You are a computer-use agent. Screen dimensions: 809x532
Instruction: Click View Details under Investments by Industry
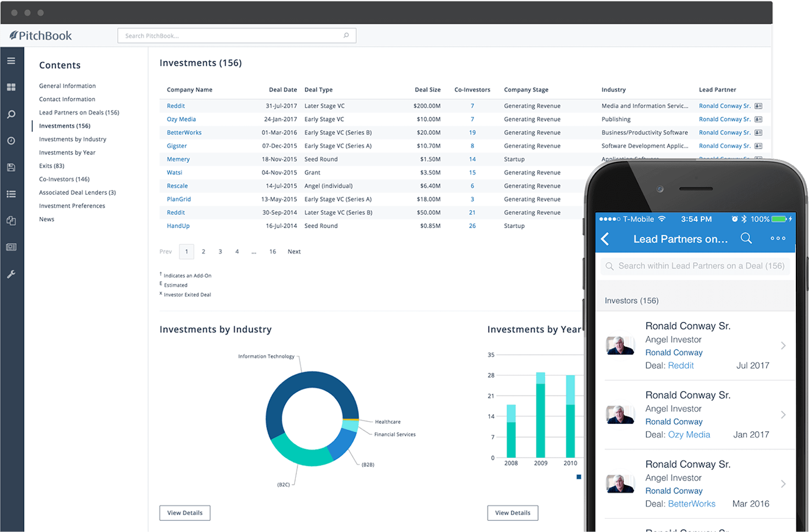pyautogui.click(x=185, y=513)
